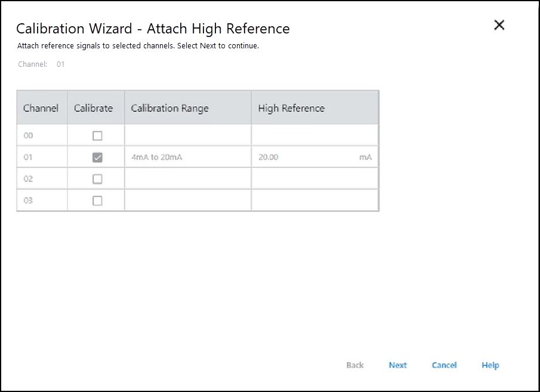Select the channel 01 row label

(28, 158)
